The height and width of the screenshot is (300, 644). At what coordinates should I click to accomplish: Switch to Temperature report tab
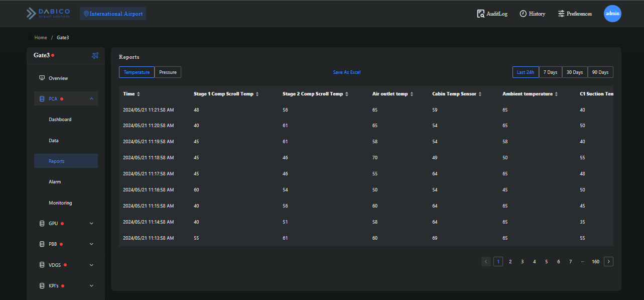[x=137, y=72]
